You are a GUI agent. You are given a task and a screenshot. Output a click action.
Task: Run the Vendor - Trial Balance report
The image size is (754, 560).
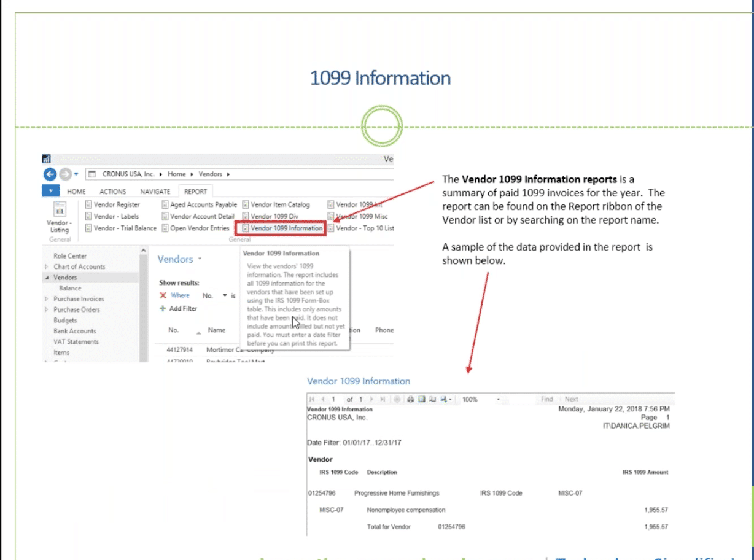tap(121, 228)
